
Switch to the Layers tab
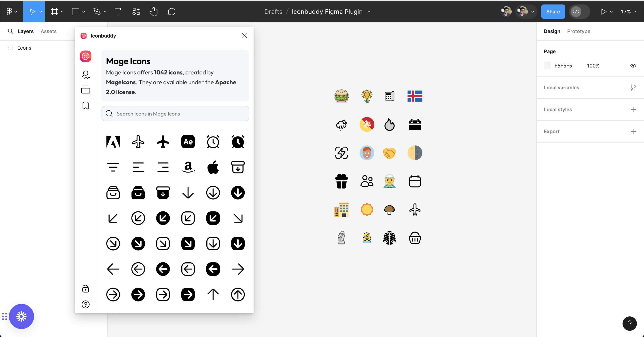tap(25, 31)
